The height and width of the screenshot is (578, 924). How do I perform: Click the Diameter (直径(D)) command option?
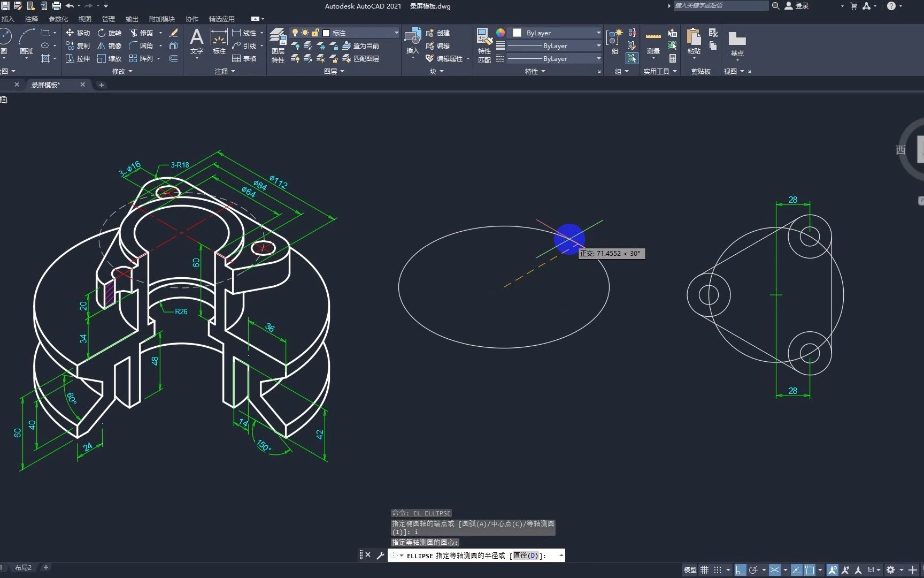coord(526,556)
